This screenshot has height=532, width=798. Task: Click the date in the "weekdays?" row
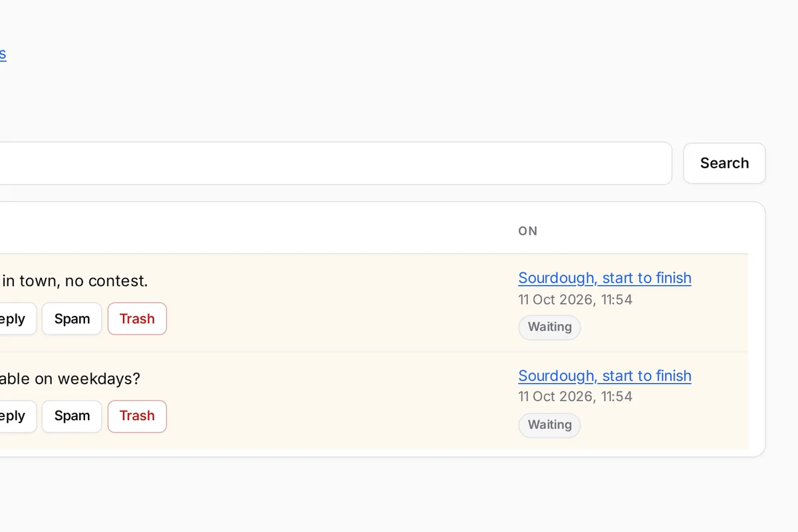pyautogui.click(x=575, y=396)
